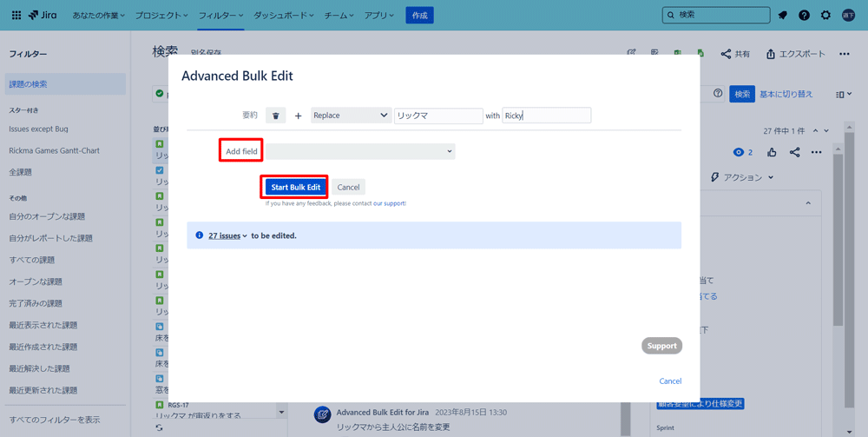Click the エクスポート export button
This screenshot has height=437, width=868.
[x=795, y=54]
